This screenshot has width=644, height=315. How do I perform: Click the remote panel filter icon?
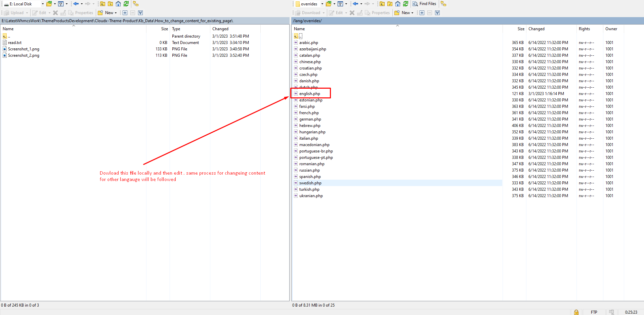340,4
